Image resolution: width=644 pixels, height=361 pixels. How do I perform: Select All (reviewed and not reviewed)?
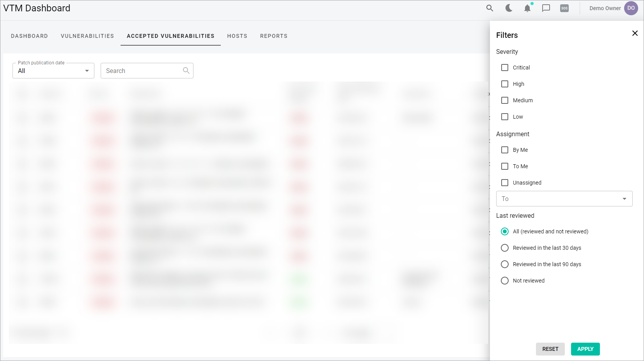click(x=505, y=231)
